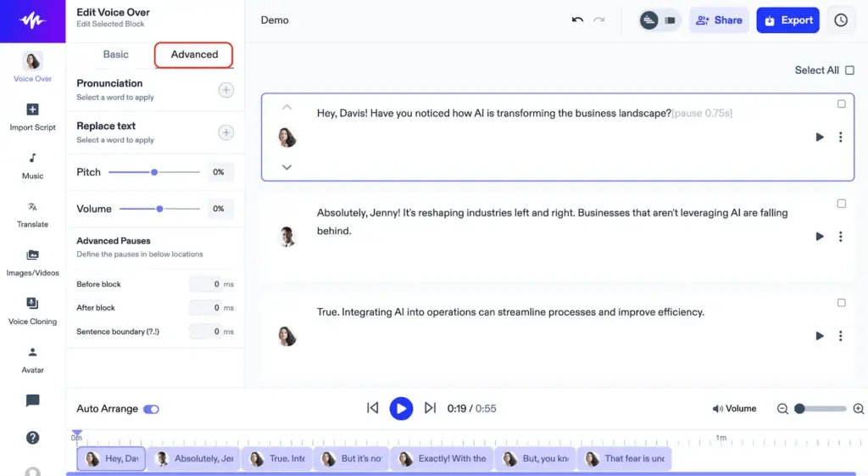The height and width of the screenshot is (476, 868).
Task: Open options menu for third block
Action: coord(840,336)
